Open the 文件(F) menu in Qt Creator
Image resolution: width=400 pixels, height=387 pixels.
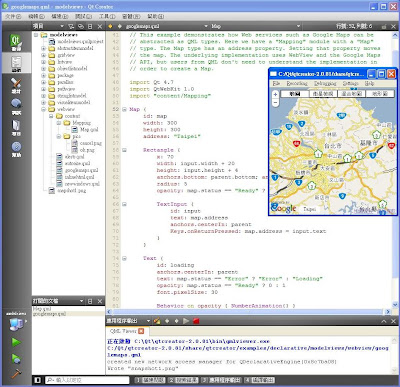click(x=13, y=16)
